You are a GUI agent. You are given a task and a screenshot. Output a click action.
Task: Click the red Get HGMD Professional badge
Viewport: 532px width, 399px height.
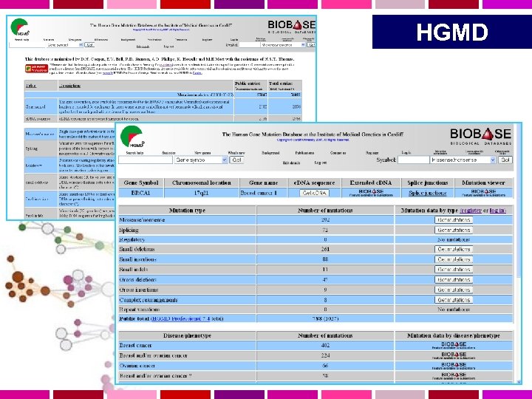(x=36, y=68)
